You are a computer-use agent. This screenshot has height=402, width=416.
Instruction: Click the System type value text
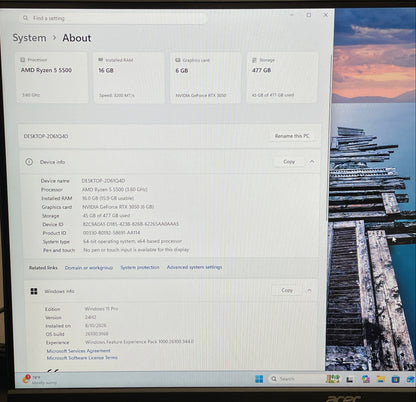132,241
